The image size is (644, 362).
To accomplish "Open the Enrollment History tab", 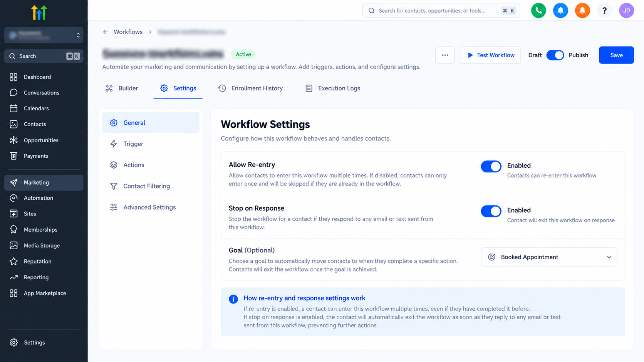I will (250, 88).
